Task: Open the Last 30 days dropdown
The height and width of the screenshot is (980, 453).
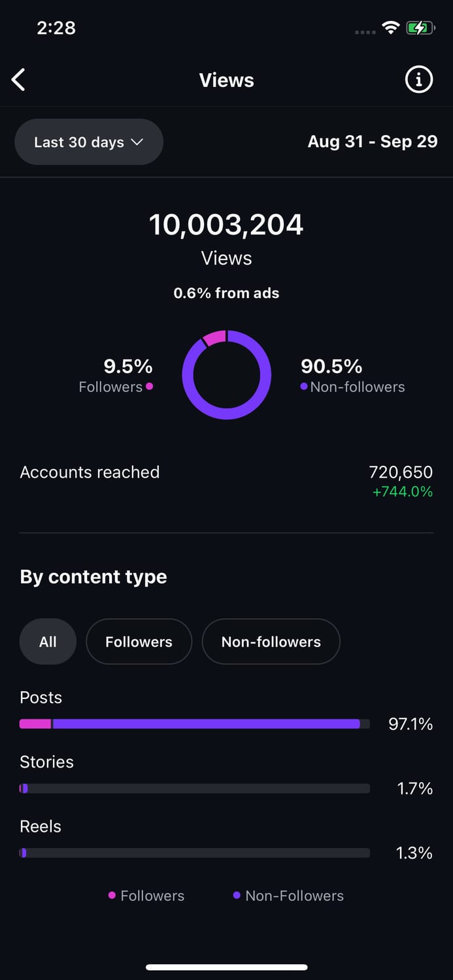Action: [x=88, y=142]
